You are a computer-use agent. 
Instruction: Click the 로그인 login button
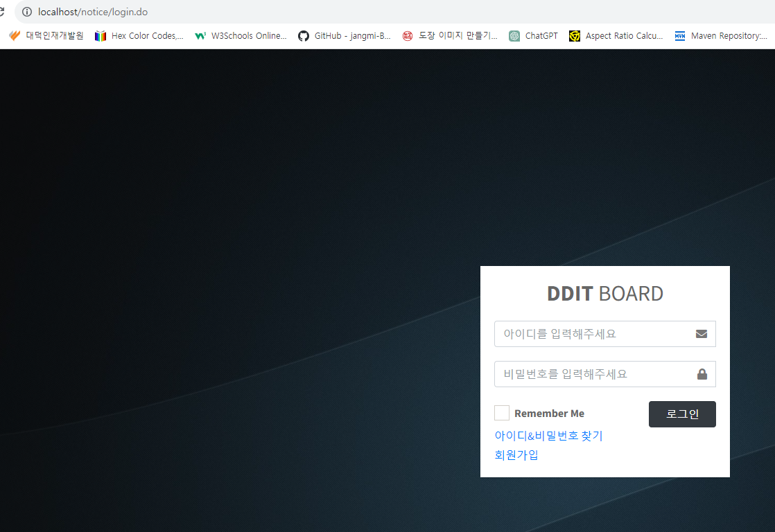(x=682, y=414)
